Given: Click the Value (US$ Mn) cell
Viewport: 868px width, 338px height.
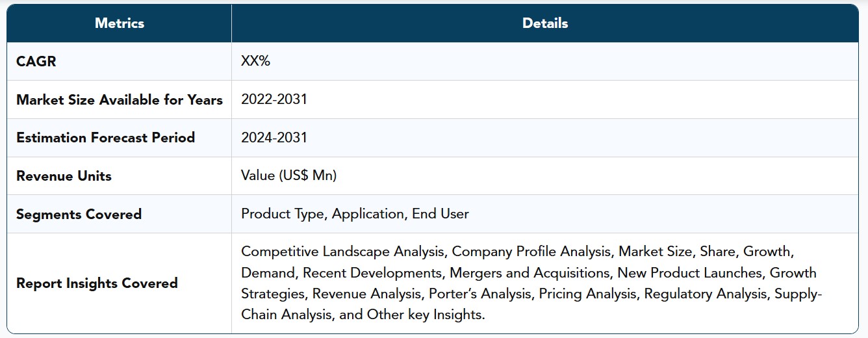Looking at the screenshot, I should coord(289,176).
